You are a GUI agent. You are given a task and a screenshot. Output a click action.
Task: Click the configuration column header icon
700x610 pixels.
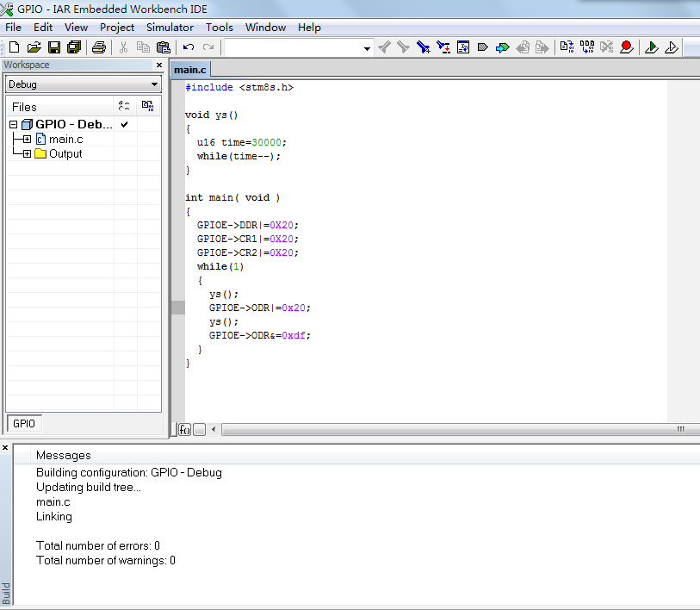pos(124,106)
